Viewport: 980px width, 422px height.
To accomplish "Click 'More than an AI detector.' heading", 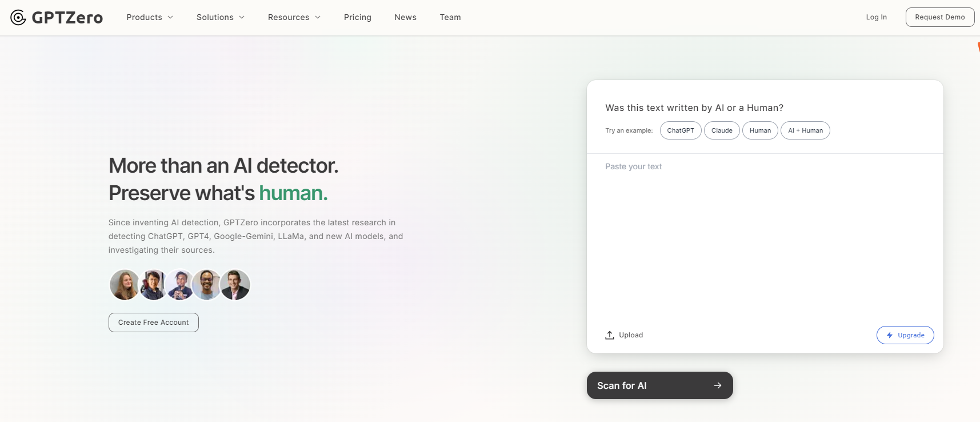I will 223,166.
